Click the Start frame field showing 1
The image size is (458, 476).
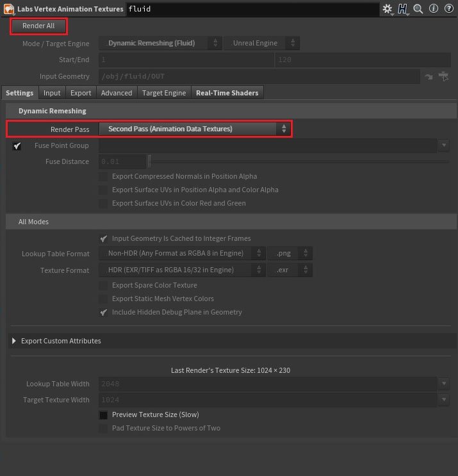(186, 60)
